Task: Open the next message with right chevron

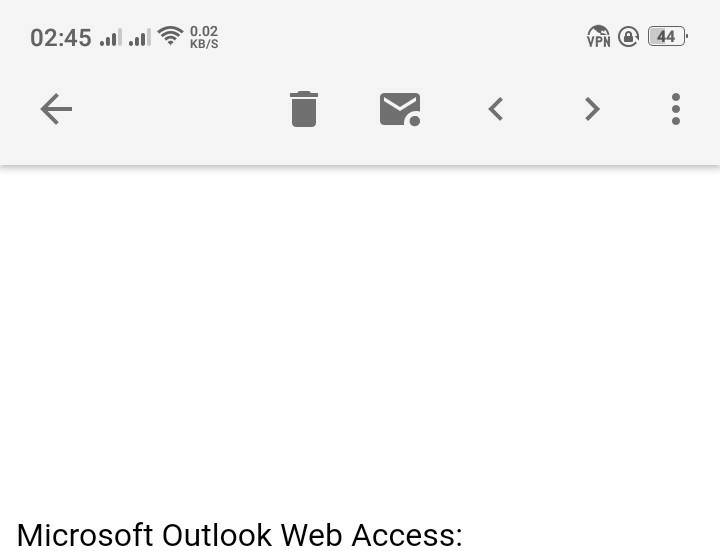Action: point(592,109)
